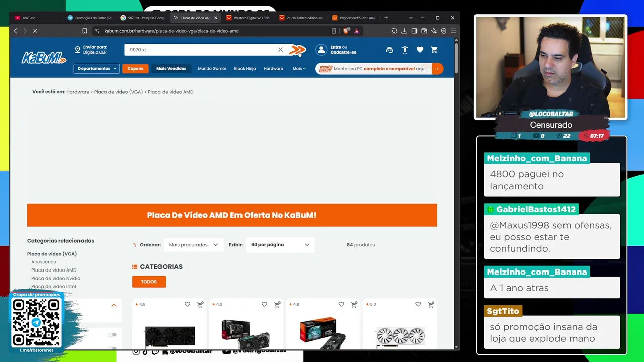Open reader mode icon in address bar
This screenshot has width=644, height=362.
point(334,31)
